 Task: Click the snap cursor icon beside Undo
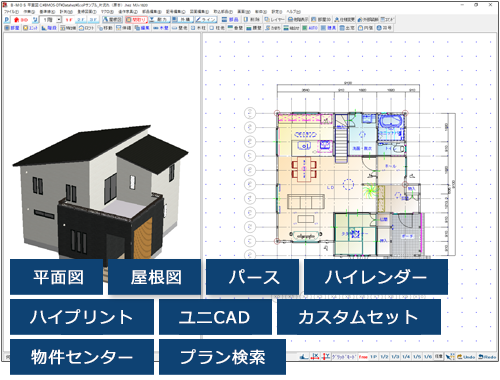point(450,357)
